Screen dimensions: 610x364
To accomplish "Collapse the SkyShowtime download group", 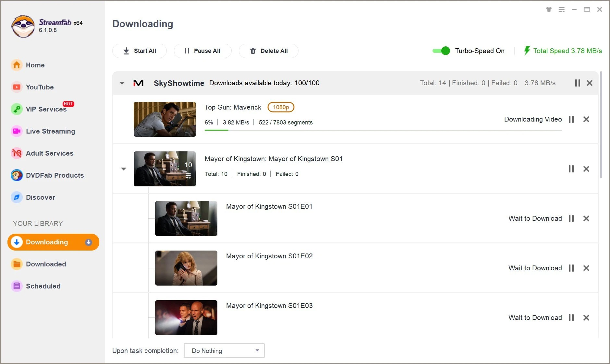I will click(x=122, y=83).
